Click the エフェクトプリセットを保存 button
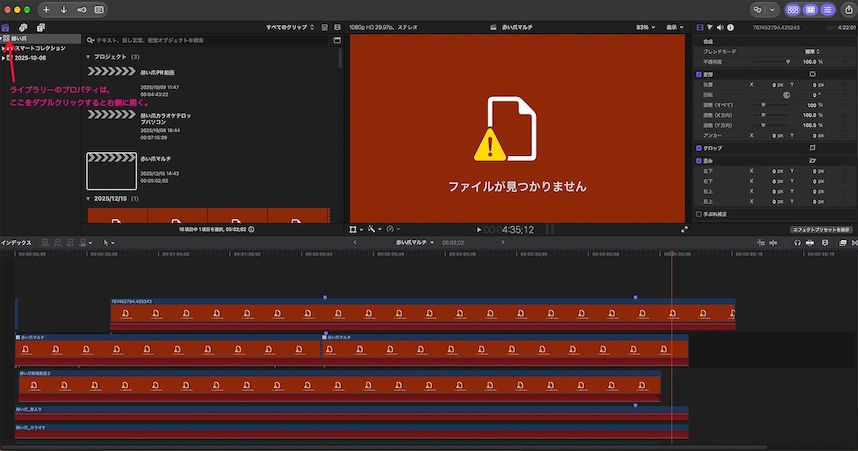The width and height of the screenshot is (858, 451). [x=821, y=229]
